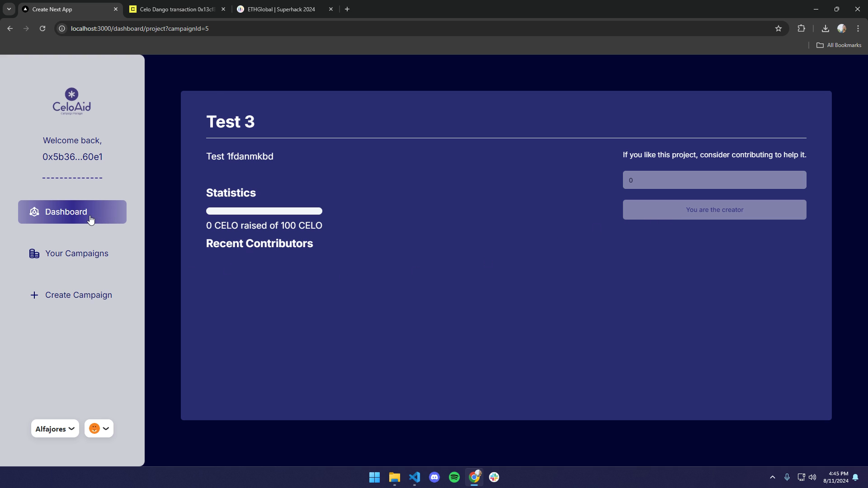This screenshot has width=868, height=488.
Task: Open the notifications bell icon
Action: (x=855, y=477)
